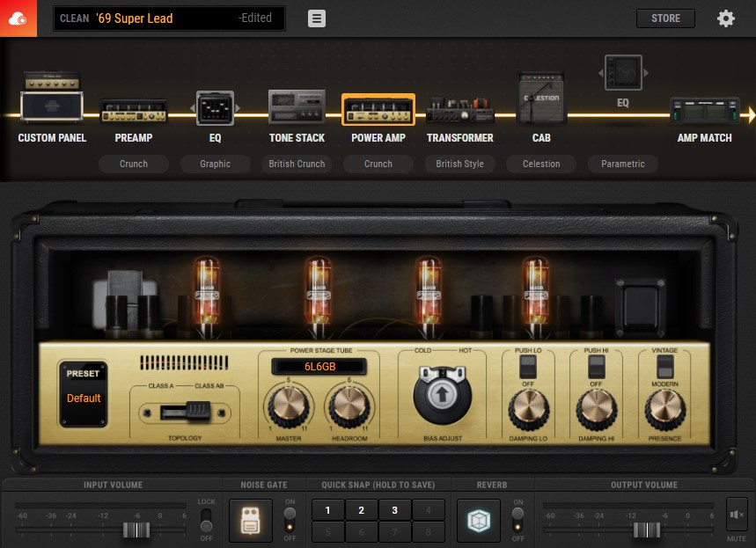Toggle the Noise Gate on/off switch

(290, 520)
